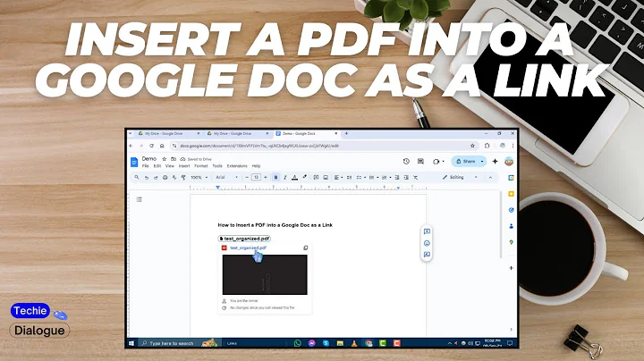Open version history clock icon

406,161
